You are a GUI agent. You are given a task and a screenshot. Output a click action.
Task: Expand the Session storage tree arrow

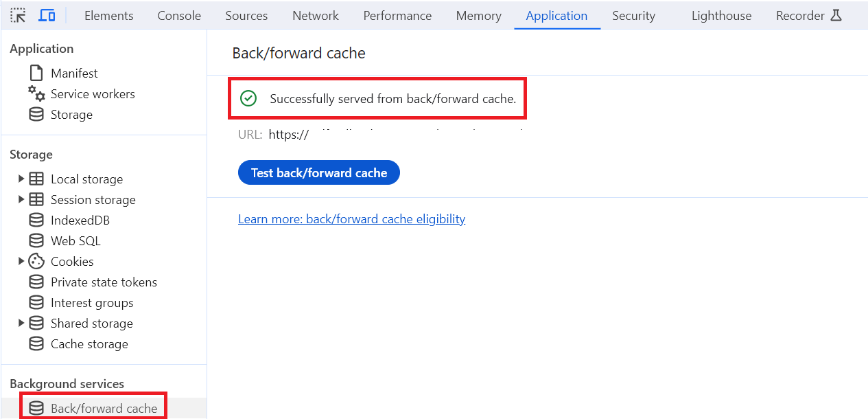point(21,200)
